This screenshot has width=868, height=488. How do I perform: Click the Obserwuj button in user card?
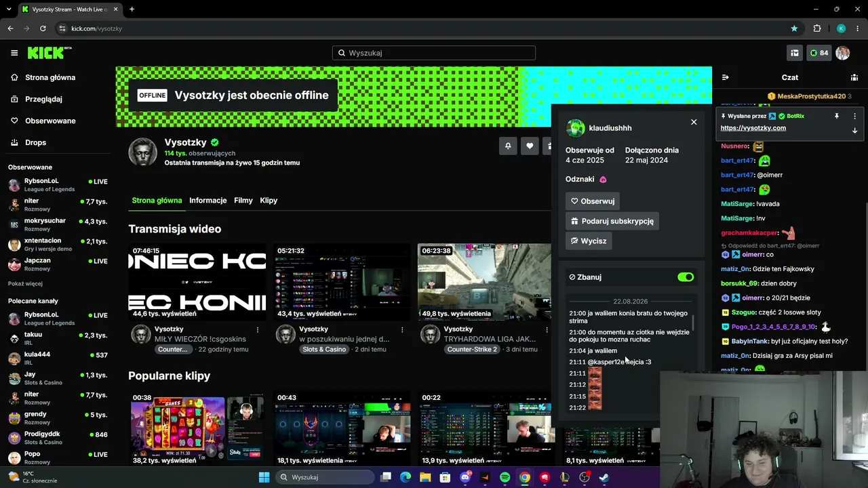[x=593, y=201]
